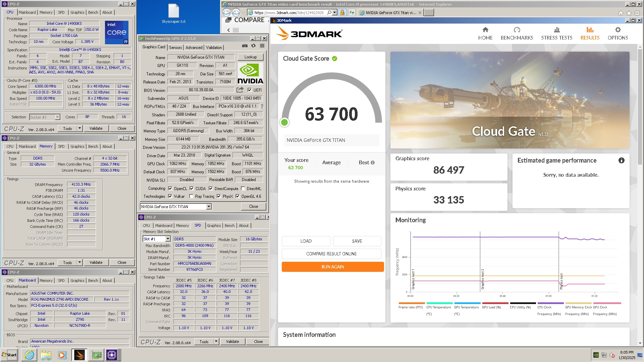Click the IE address bar URL field
The width and height of the screenshot is (644, 362).
click(x=288, y=13)
